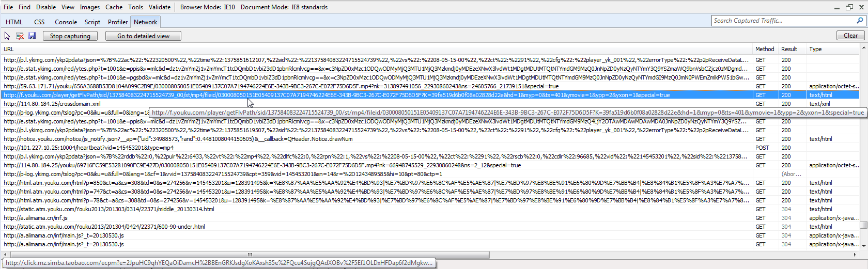This screenshot has height=269, width=868.
Task: Sort by the Result column header
Action: pos(793,49)
